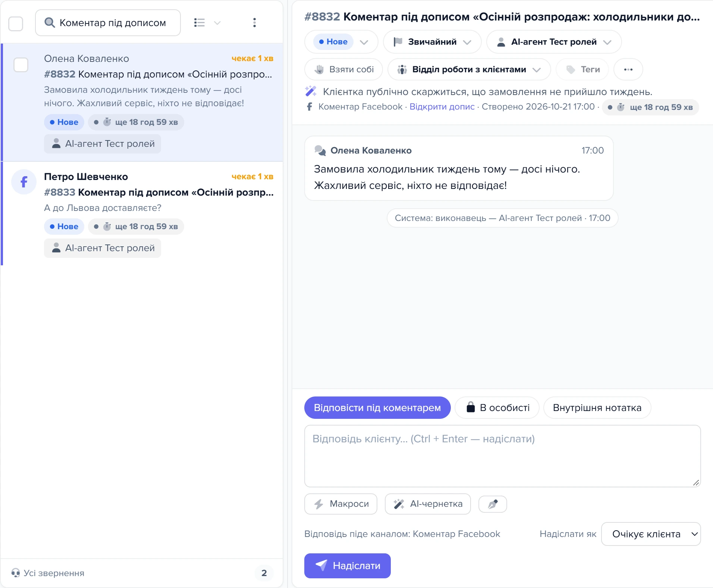The image size is (713, 588).
Task: Click the headset icon beside Усі звернення
Action: (15, 573)
